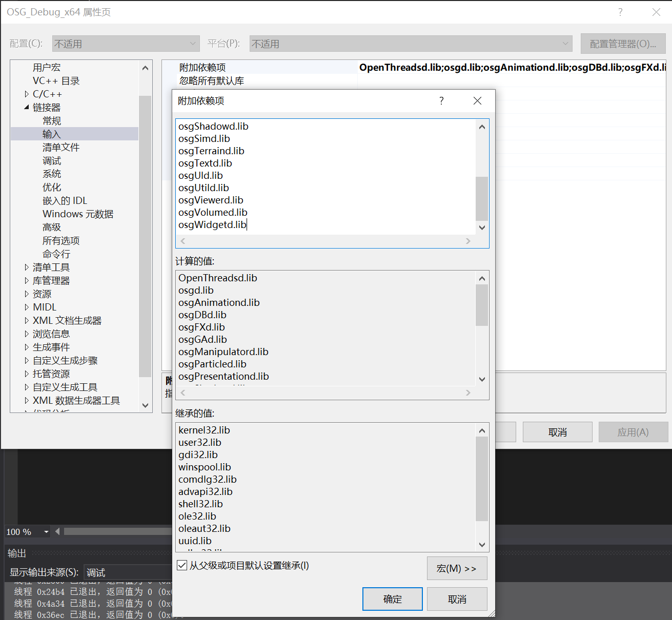Open the 配置管理器 dialog
672x620 pixels.
point(623,44)
